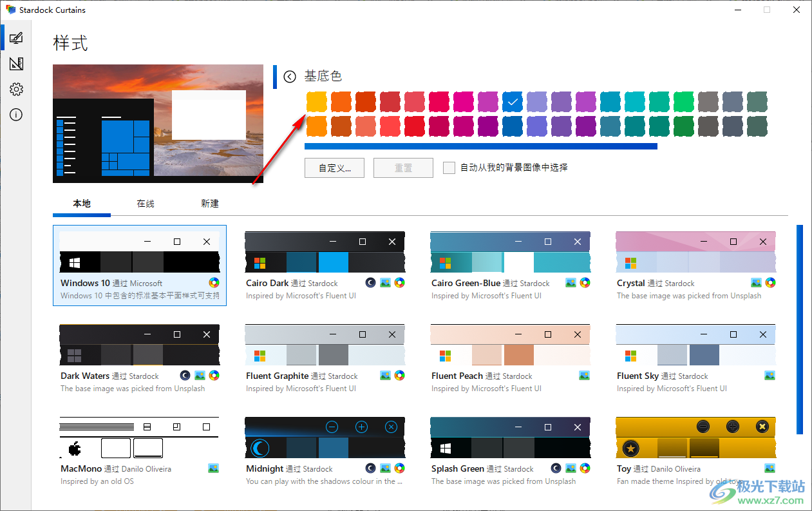Enable 自动从我的背景图像中选择 checkbox
The width and height of the screenshot is (812, 511).
tap(449, 168)
